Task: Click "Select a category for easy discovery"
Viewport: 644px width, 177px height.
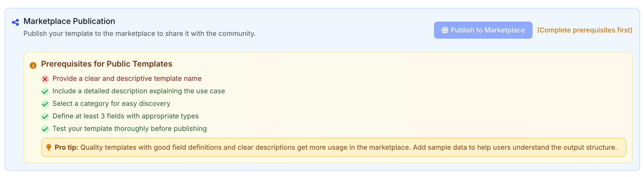Action: pos(111,104)
